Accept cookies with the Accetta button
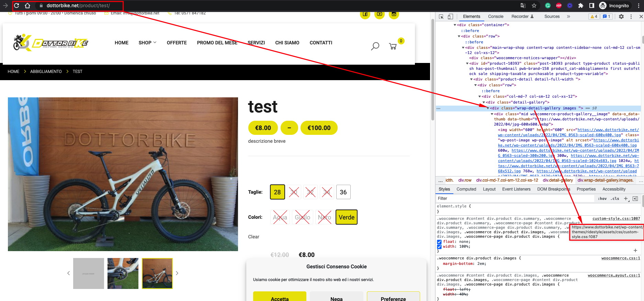The height and width of the screenshot is (301, 644). [280, 297]
